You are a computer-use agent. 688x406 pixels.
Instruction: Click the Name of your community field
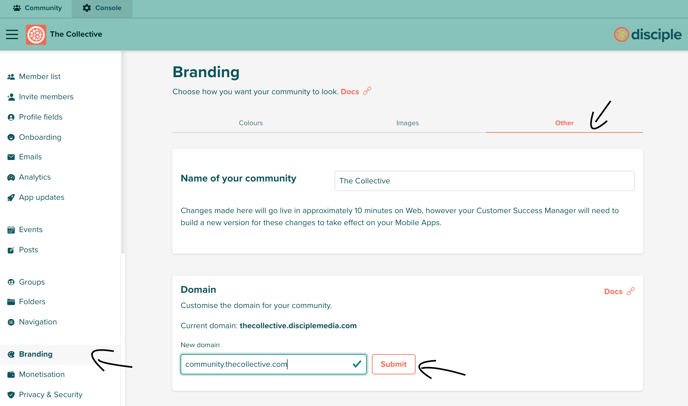[x=484, y=181]
